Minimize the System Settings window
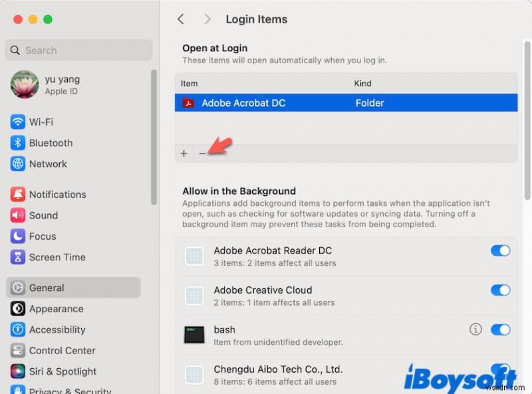 [33, 20]
